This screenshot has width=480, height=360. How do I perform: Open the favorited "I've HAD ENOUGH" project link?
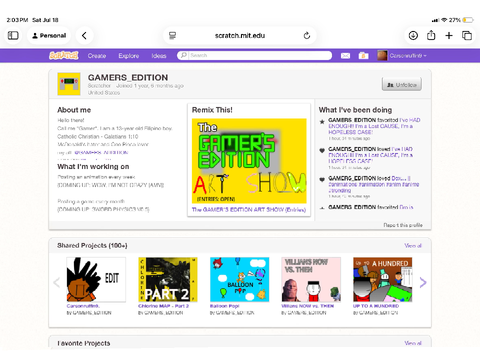tap(374, 126)
